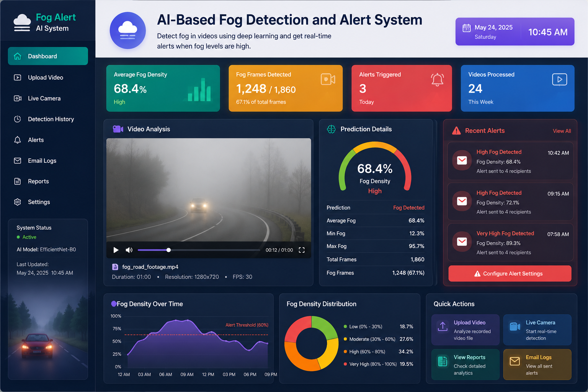
Task: Open Settings in the sidebar
Action: (48, 202)
